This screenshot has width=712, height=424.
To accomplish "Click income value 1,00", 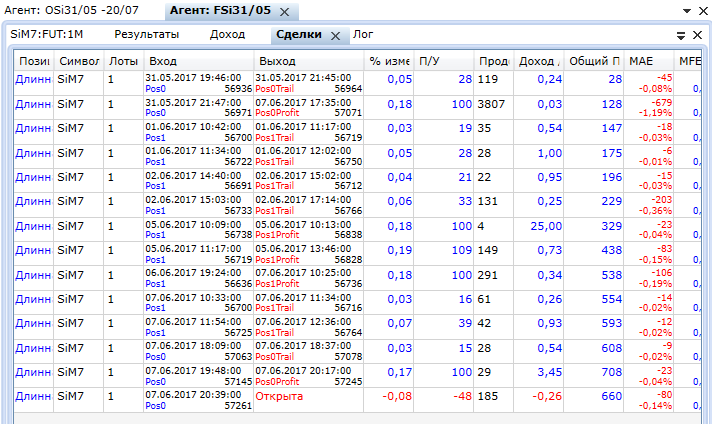I will pos(549,153).
